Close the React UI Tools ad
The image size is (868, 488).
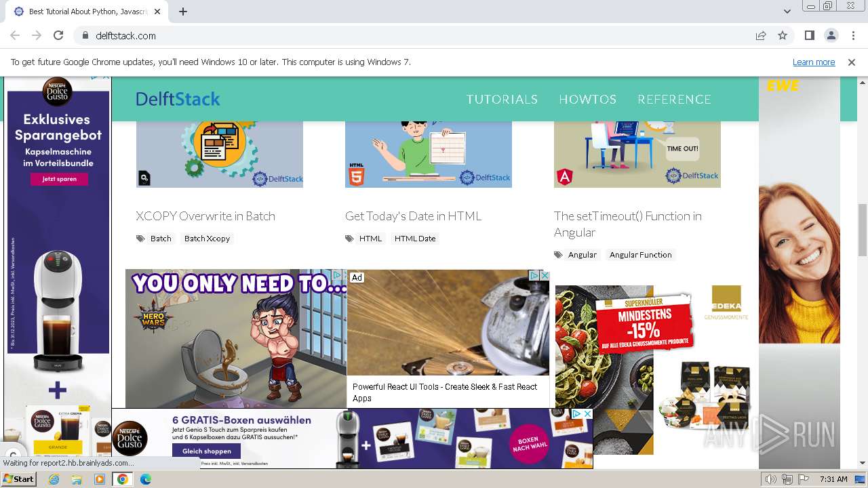(544, 275)
